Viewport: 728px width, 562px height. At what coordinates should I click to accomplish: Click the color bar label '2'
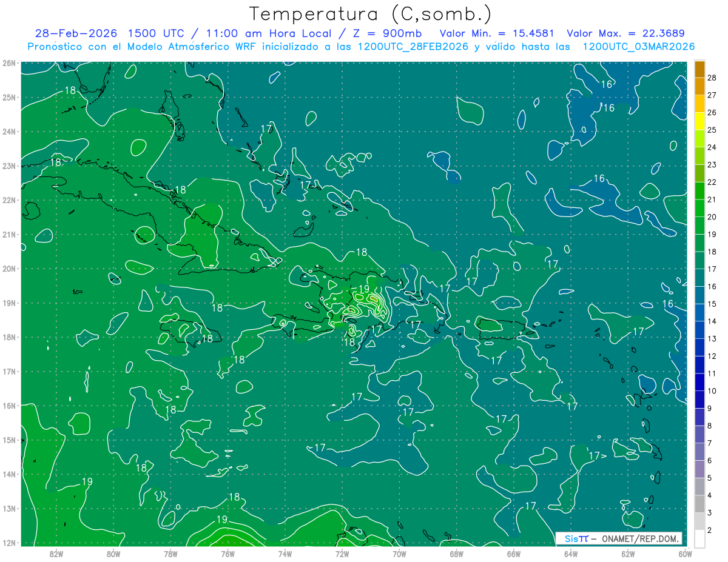coord(710,530)
